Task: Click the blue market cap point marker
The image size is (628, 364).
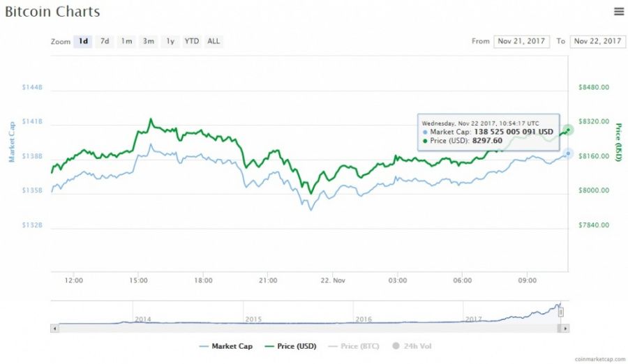Action: 568,153
